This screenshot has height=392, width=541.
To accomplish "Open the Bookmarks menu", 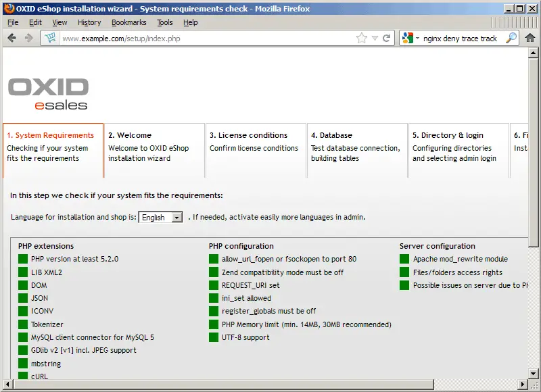I will click(128, 22).
